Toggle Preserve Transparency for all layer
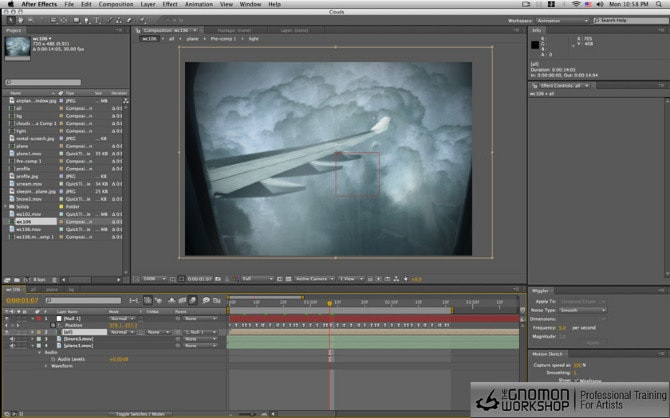The image size is (670, 418). pyautogui.click(x=141, y=332)
